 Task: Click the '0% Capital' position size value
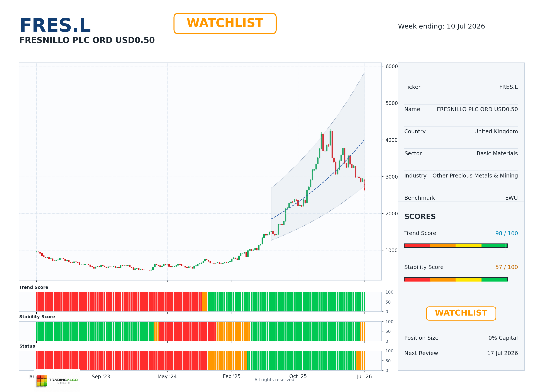(x=503, y=338)
